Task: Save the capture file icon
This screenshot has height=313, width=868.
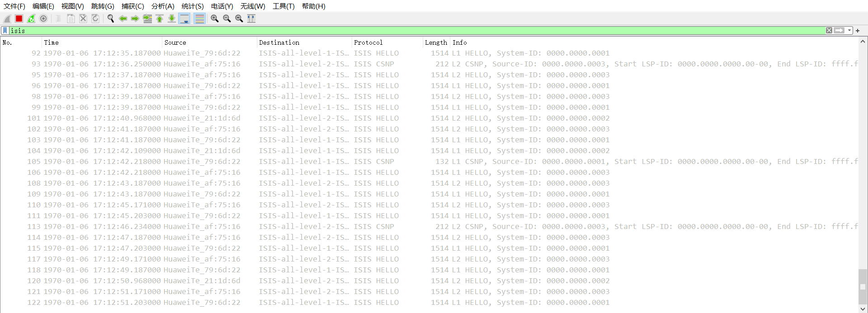Action: [71, 19]
